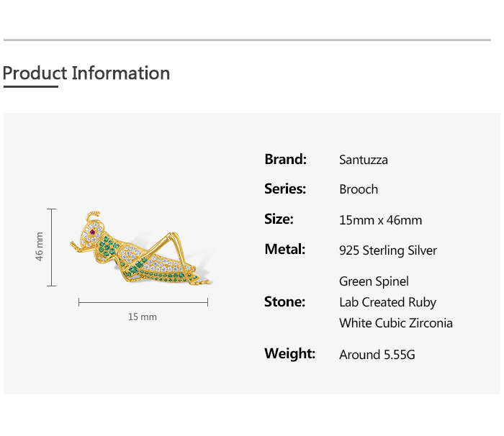Click the Product Information heading
The height and width of the screenshot is (436, 504).
click(86, 73)
